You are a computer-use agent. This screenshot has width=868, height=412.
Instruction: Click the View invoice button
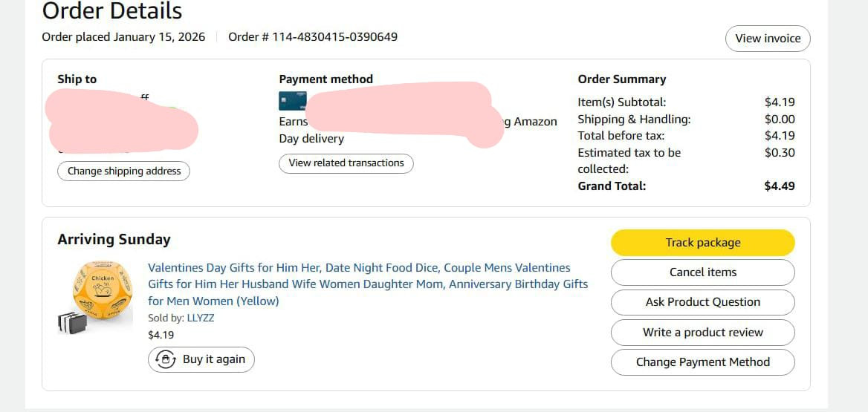coord(768,39)
